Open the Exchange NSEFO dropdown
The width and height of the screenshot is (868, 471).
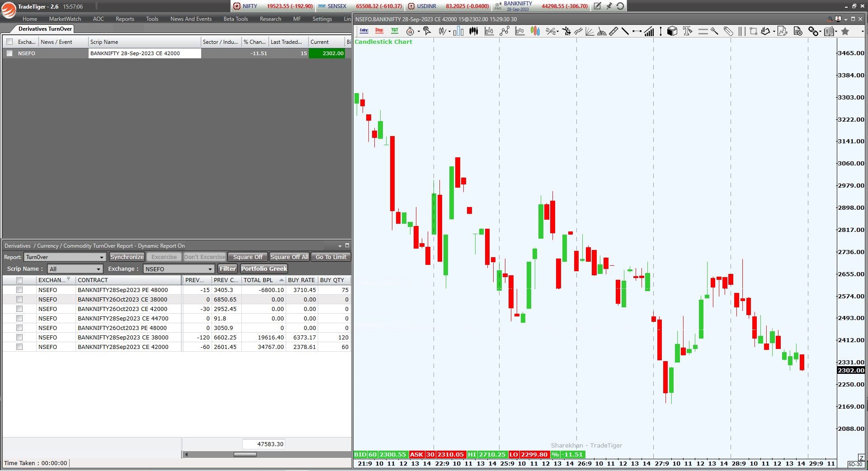pyautogui.click(x=179, y=269)
